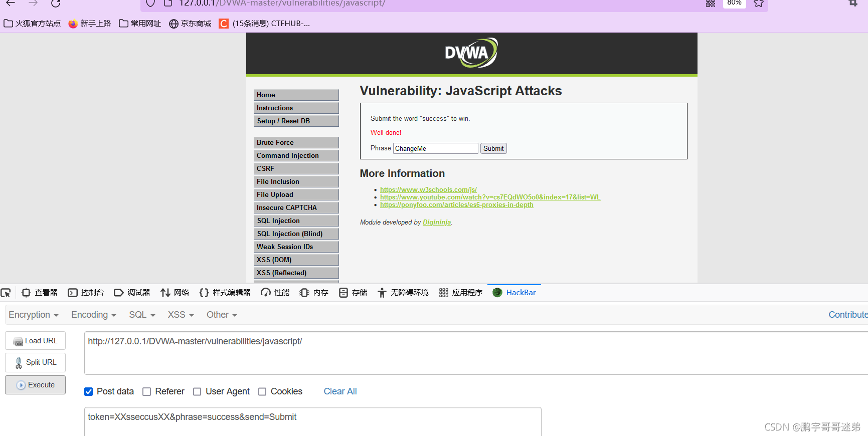Open the youtube.com watch link

pos(490,197)
